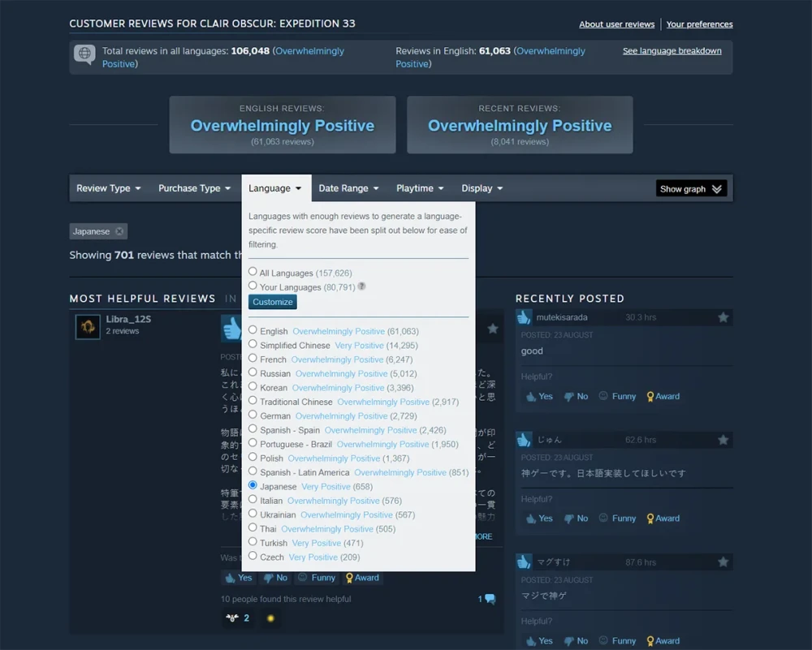Image resolution: width=812 pixels, height=650 pixels.
Task: Select Russian language radio button
Action: 253,372
